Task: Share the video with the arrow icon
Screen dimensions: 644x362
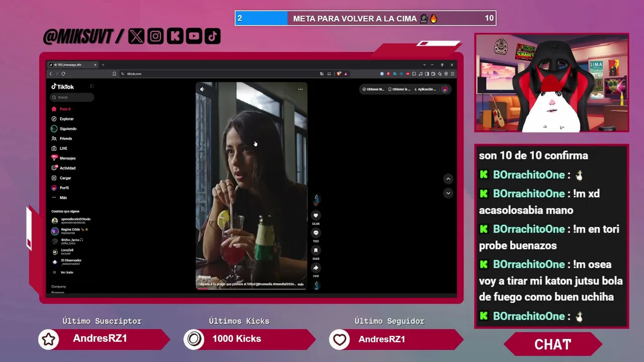Action: pyautogui.click(x=316, y=268)
